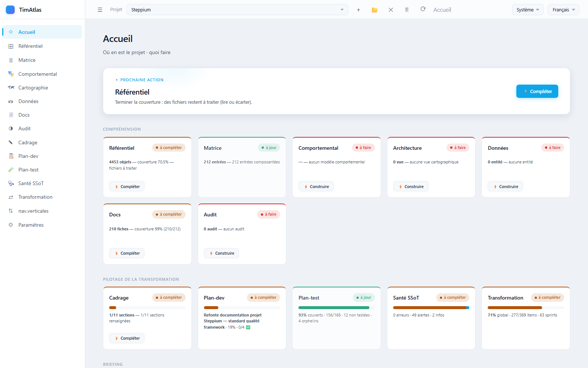This screenshot has height=368, width=588.
Task: Click Construire in the Données card
Action: (x=505, y=187)
